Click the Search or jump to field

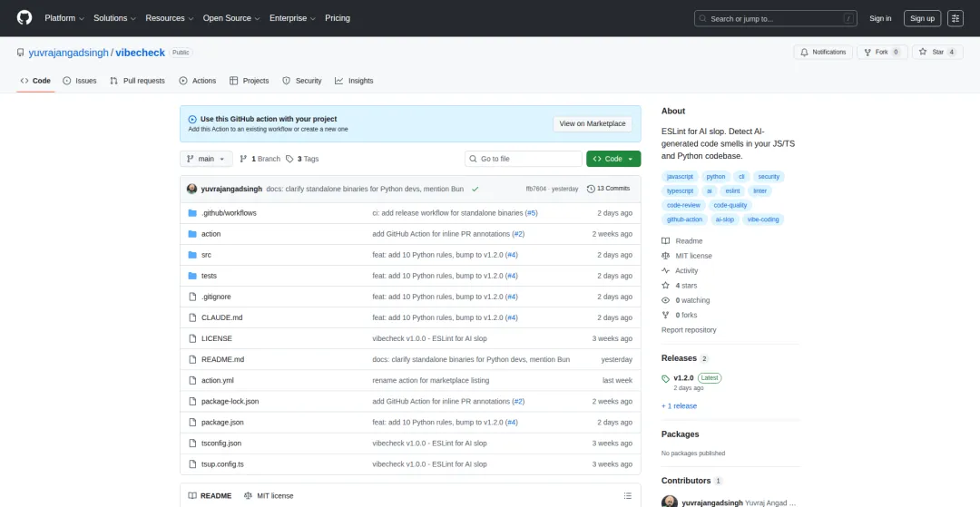point(775,18)
